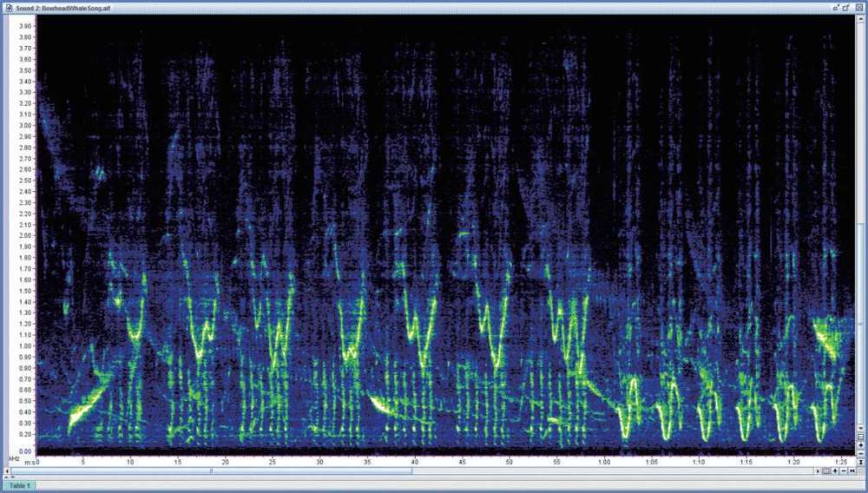The width and height of the screenshot is (868, 493).
Task: Click the time axis at 30 seconds
Action: [319, 462]
